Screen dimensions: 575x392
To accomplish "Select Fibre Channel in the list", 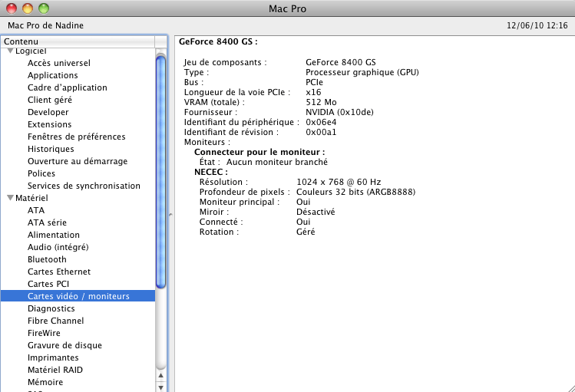I will 55,321.
